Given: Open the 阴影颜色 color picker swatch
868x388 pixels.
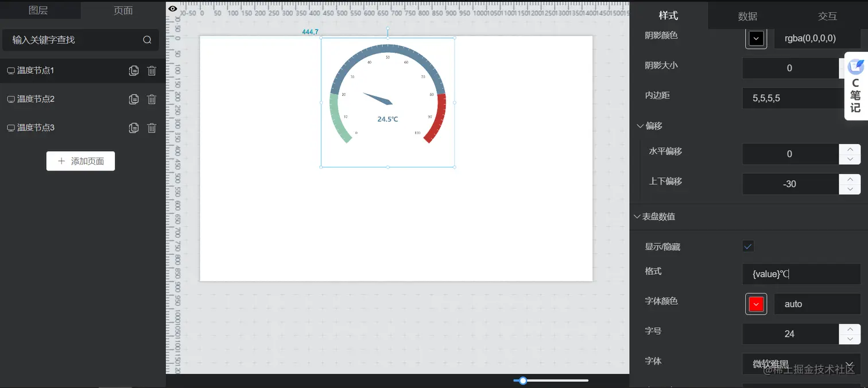Looking at the screenshot, I should tap(756, 38).
